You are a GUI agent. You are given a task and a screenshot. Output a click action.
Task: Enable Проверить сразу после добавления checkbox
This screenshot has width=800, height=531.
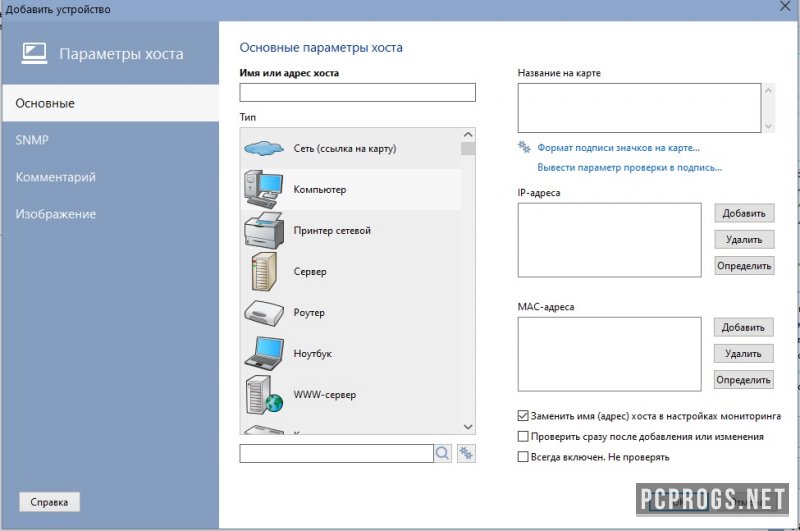pos(523,437)
